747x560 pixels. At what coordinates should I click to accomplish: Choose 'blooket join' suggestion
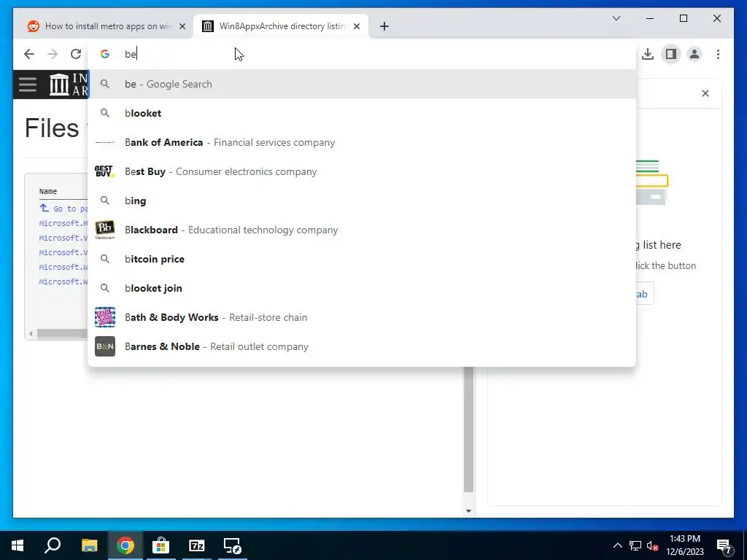tap(362, 288)
